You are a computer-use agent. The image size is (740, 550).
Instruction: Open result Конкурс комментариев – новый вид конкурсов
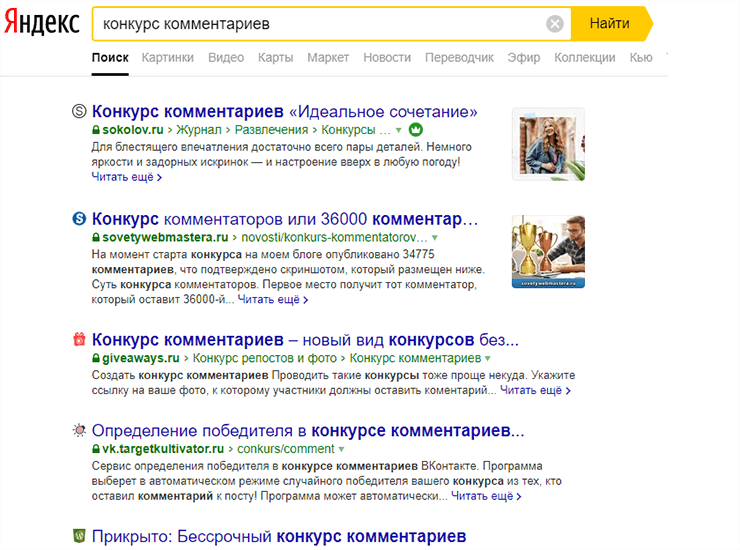pos(305,340)
